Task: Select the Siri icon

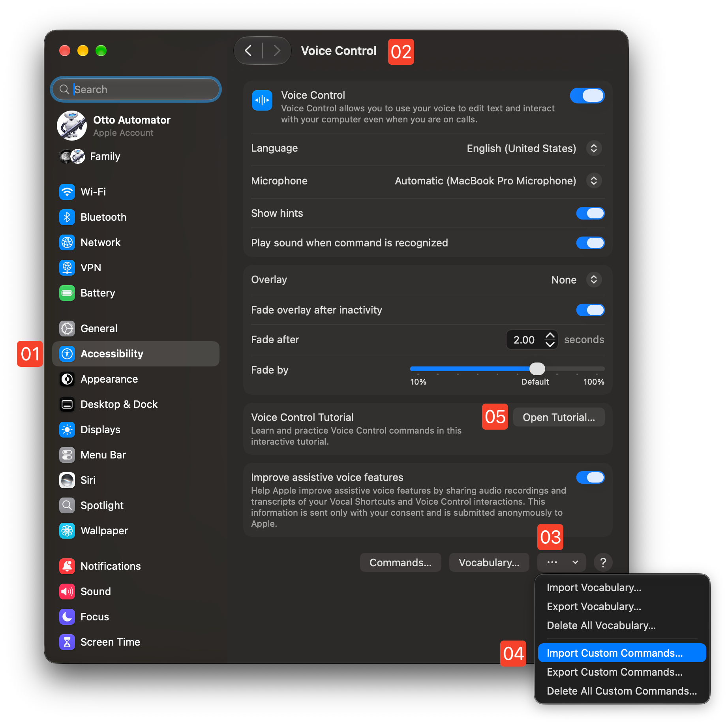Action: (x=67, y=480)
